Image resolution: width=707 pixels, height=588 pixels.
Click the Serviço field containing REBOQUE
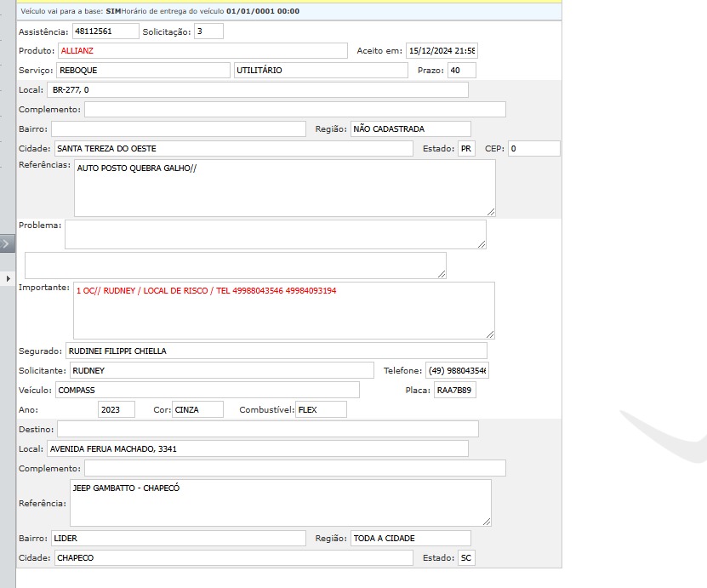point(143,71)
